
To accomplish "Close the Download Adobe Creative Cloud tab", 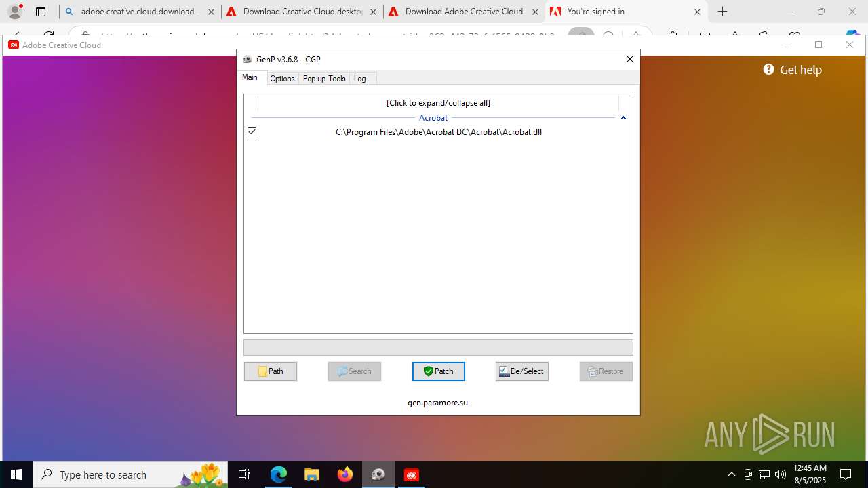I will coord(535,12).
